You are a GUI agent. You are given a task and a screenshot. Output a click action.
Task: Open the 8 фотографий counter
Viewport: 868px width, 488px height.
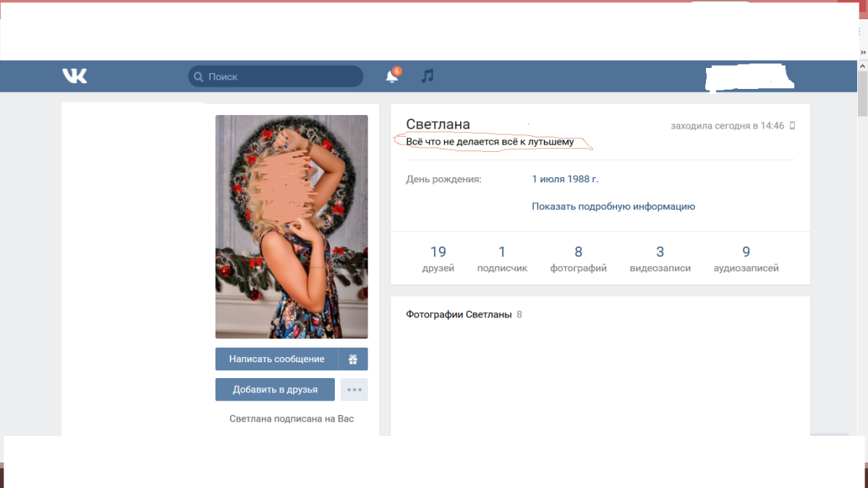[x=578, y=259]
